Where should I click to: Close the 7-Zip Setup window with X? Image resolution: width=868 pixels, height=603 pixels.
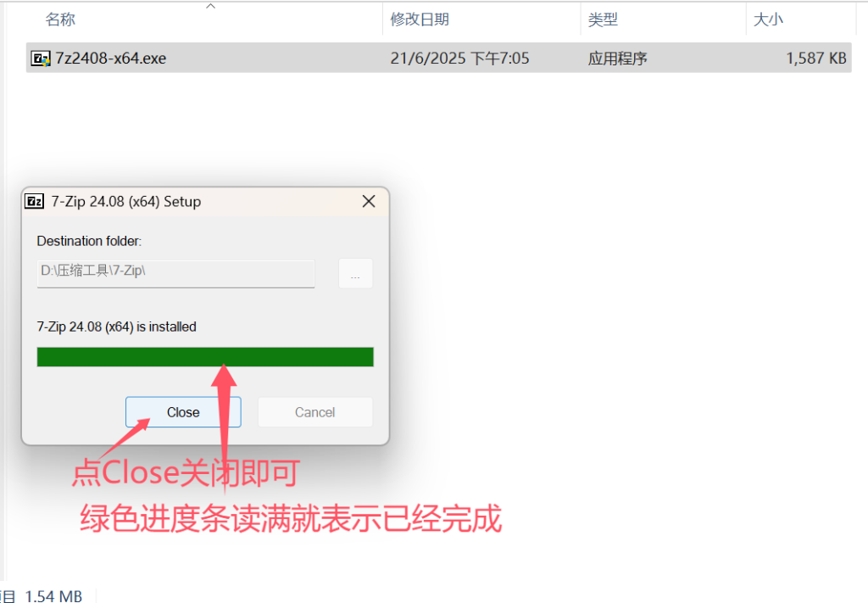pos(369,202)
